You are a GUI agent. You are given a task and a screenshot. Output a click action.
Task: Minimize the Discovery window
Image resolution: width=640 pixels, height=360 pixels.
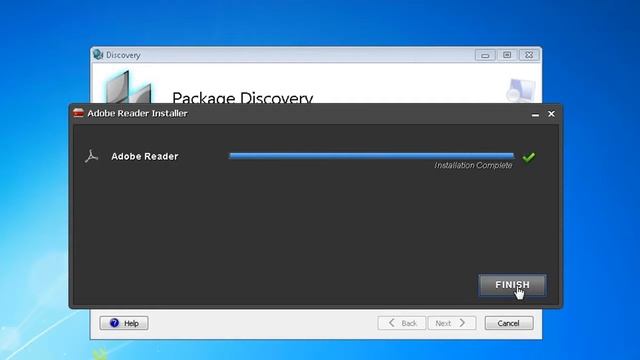(485, 55)
